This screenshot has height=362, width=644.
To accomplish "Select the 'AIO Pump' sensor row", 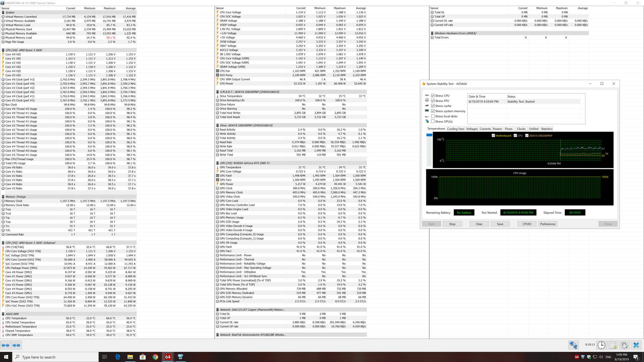I will pos(291,75).
